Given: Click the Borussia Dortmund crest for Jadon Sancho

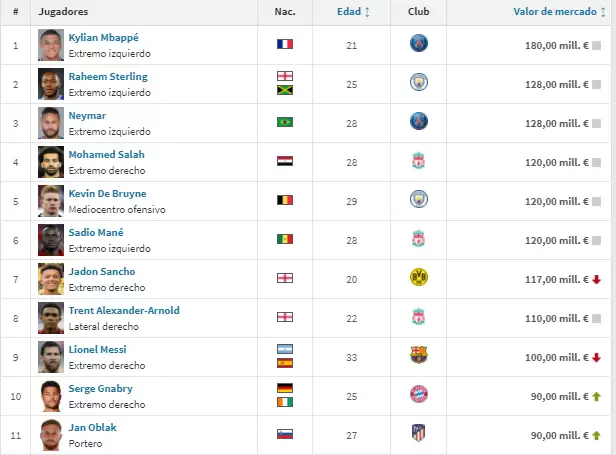Looking at the screenshot, I should (x=418, y=279).
